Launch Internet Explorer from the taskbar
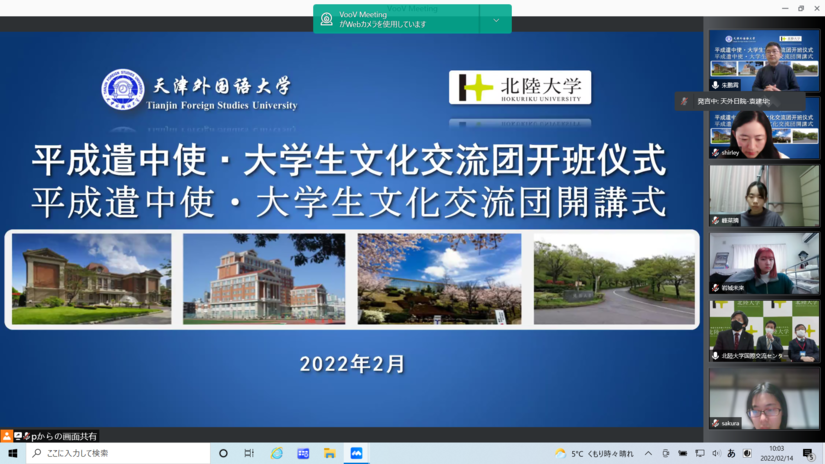825x464 pixels. (x=276, y=453)
